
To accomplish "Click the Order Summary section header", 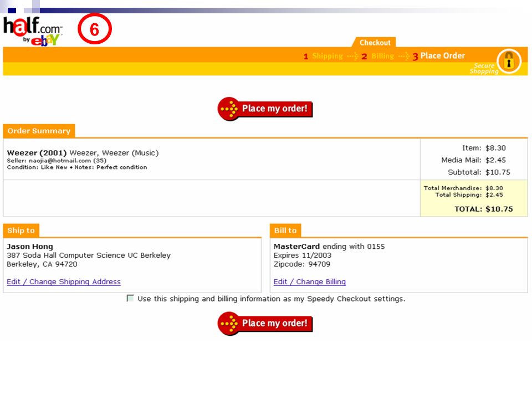I will (39, 131).
